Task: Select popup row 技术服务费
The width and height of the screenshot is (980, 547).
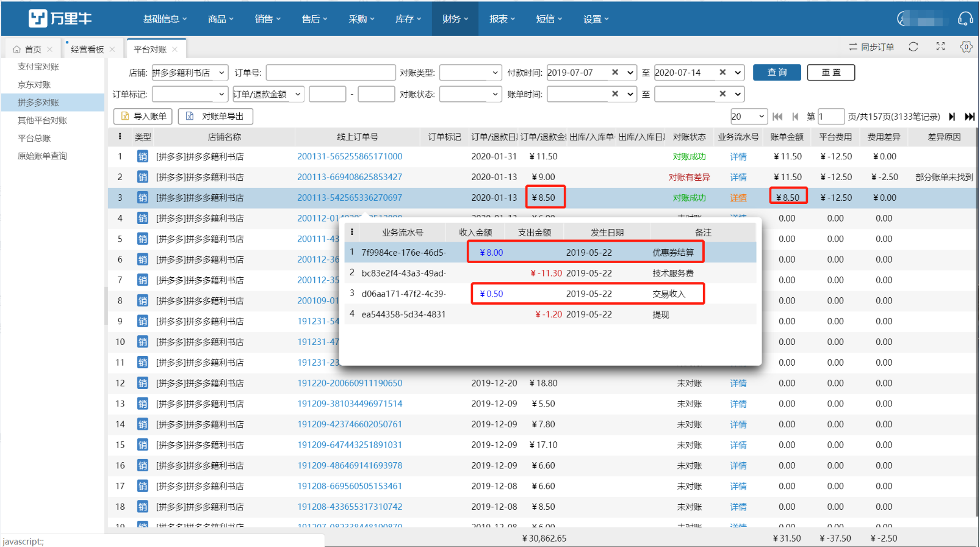Action: [x=550, y=273]
